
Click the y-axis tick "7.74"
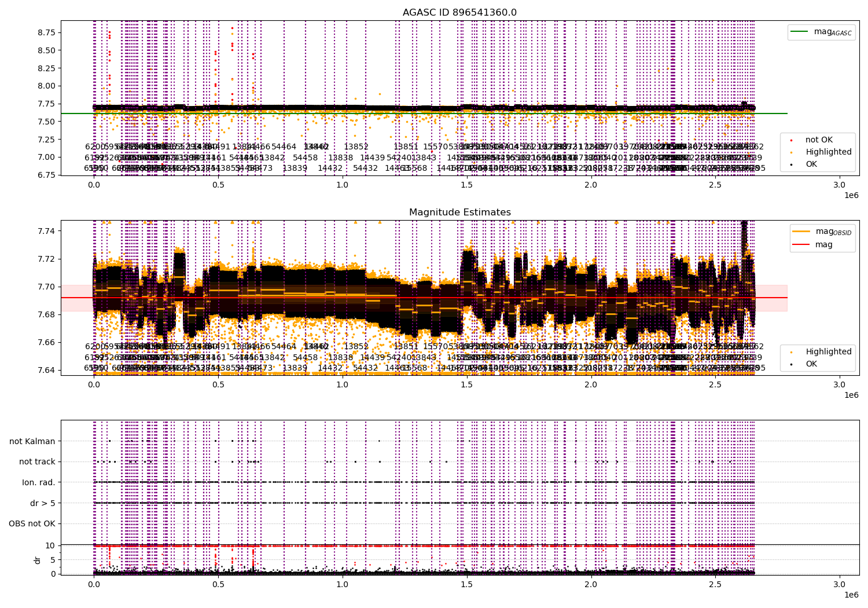(x=46, y=231)
